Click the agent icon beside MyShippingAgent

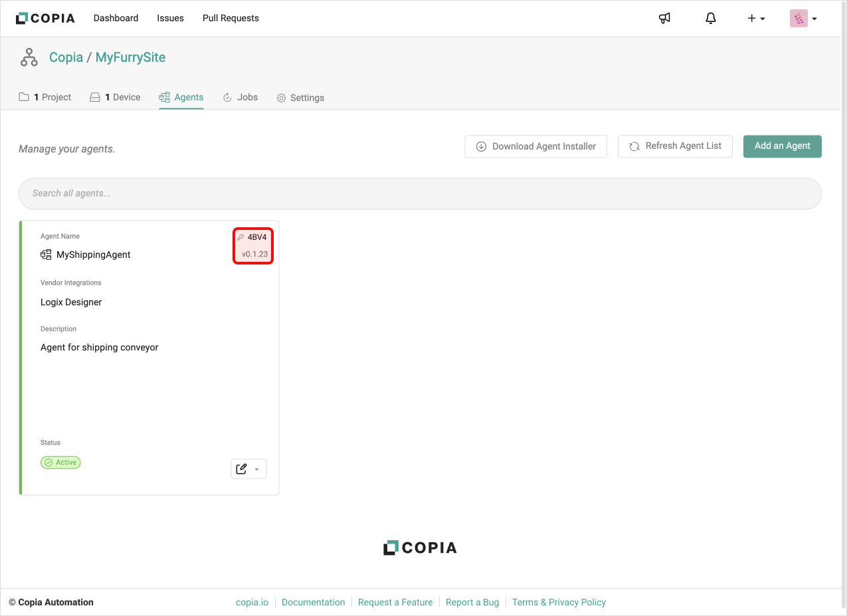coord(46,255)
